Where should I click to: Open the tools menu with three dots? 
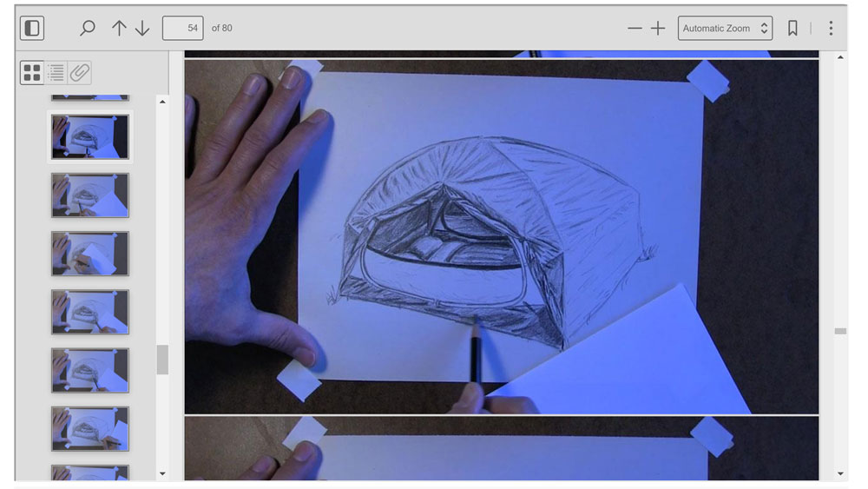tap(831, 29)
